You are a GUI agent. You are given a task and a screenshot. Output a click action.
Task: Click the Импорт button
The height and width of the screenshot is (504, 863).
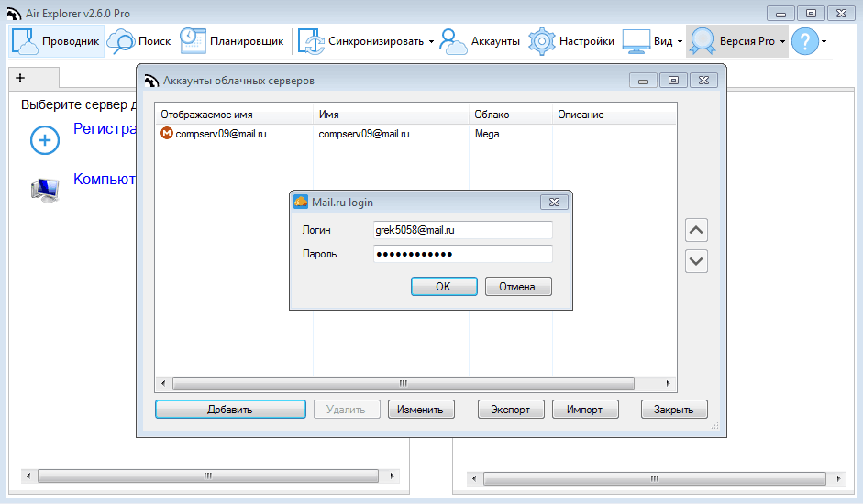585,410
